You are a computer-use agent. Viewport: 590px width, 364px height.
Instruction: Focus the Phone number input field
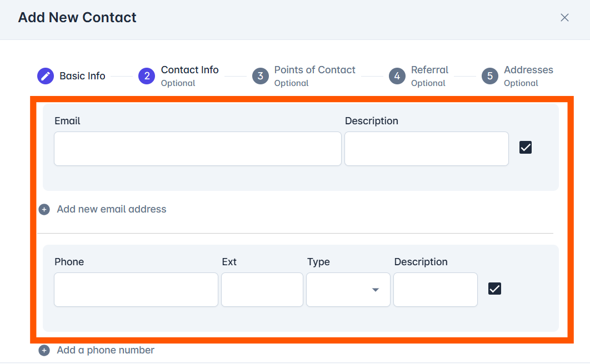coord(136,290)
